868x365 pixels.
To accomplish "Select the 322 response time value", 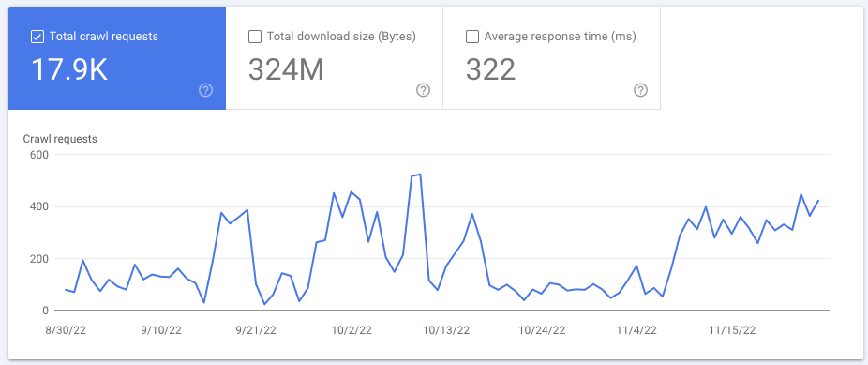I will click(490, 70).
